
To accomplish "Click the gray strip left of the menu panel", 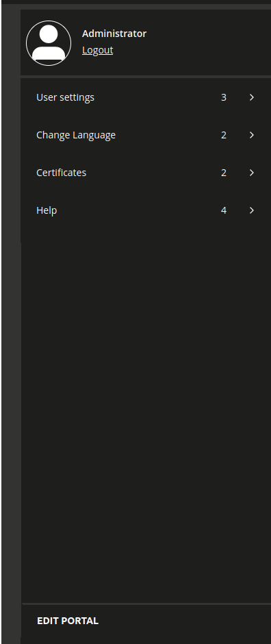I will pos(11,325).
